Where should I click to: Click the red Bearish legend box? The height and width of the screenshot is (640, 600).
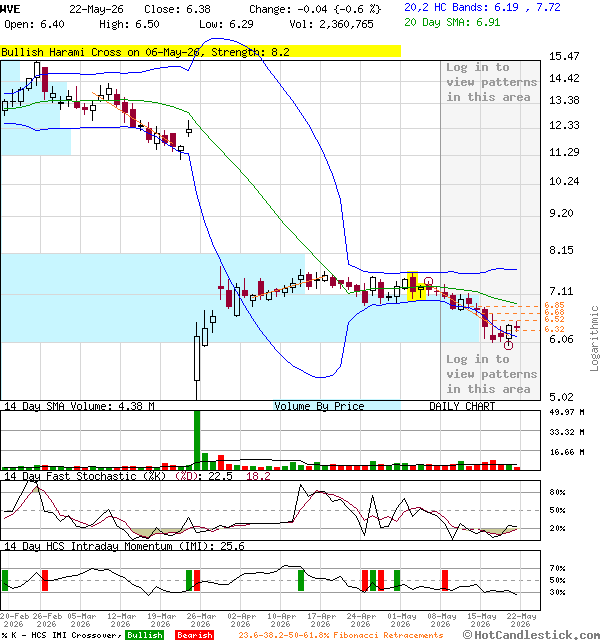pyautogui.click(x=195, y=635)
